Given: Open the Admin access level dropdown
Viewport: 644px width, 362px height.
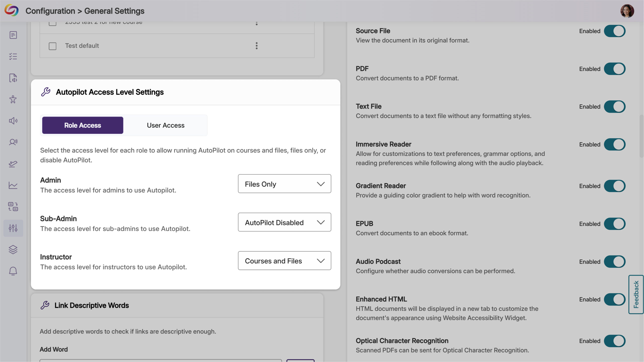Looking at the screenshot, I should pos(284,184).
